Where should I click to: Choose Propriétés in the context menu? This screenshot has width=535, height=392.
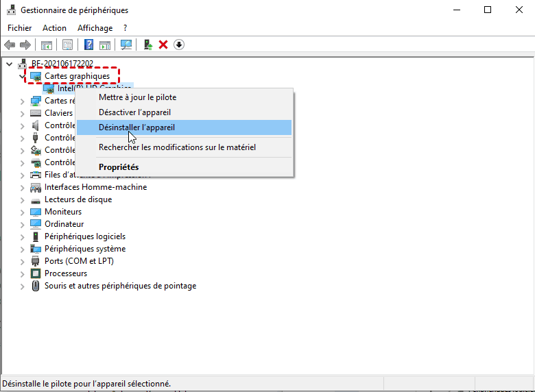pyautogui.click(x=185, y=167)
